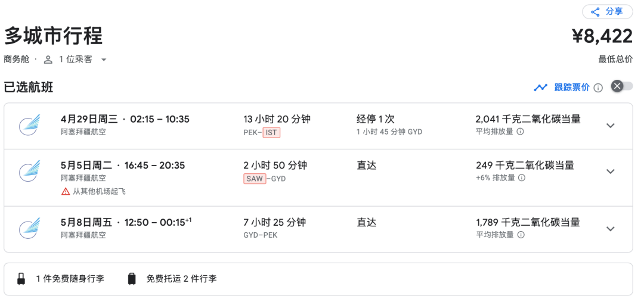This screenshot has width=644, height=299.
Task: Click the 跟踪票价 text link
Action: click(x=571, y=87)
